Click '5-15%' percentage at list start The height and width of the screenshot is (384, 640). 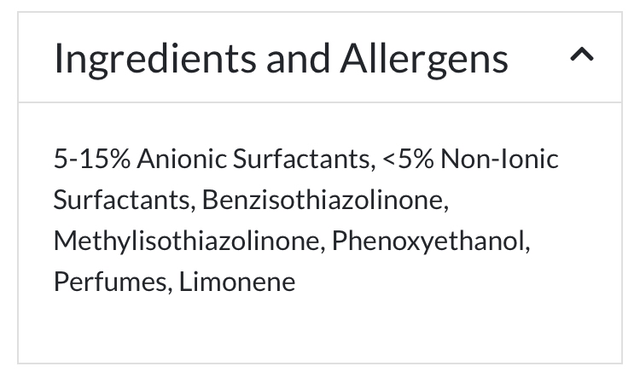(92, 159)
